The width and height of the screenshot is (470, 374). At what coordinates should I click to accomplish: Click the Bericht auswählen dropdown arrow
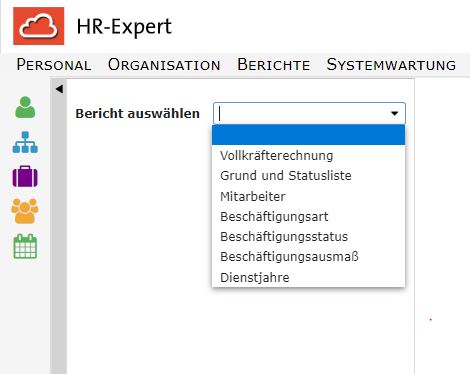click(x=395, y=114)
